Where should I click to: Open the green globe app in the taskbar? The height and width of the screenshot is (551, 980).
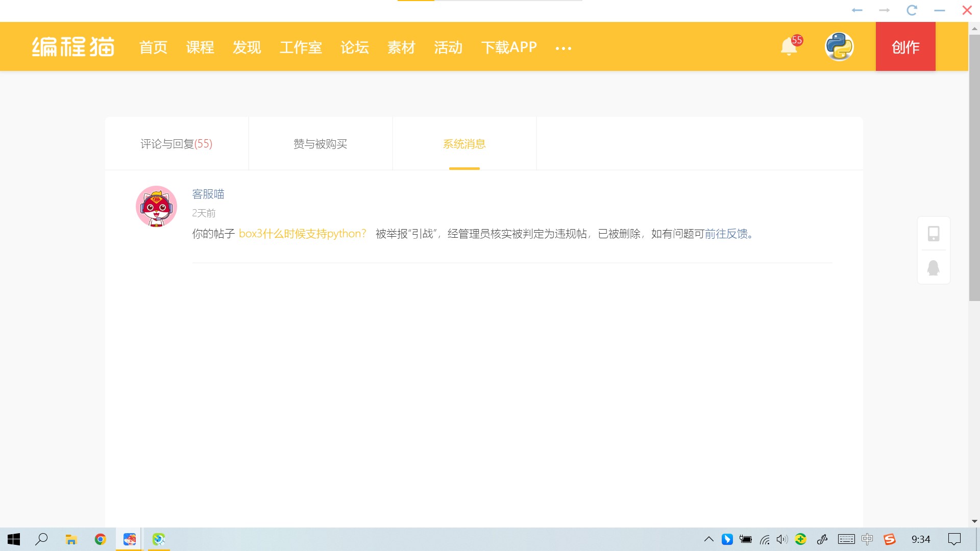pos(159,539)
